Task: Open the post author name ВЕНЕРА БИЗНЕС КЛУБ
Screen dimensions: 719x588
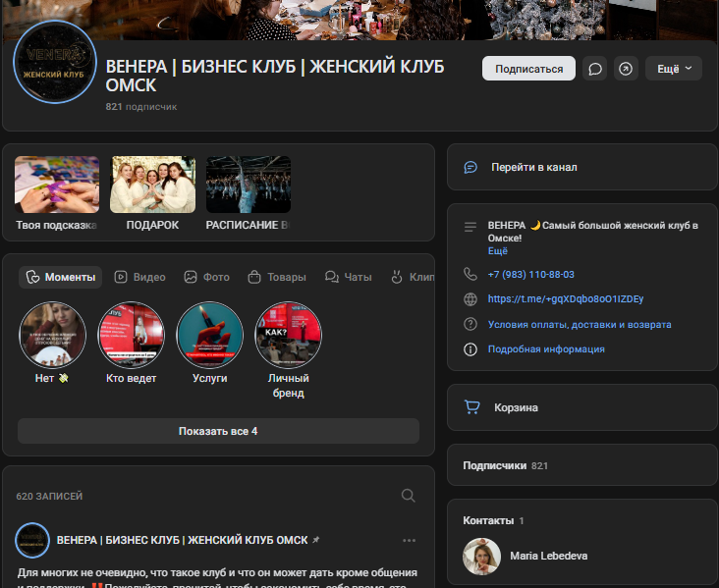Action: (x=182, y=540)
